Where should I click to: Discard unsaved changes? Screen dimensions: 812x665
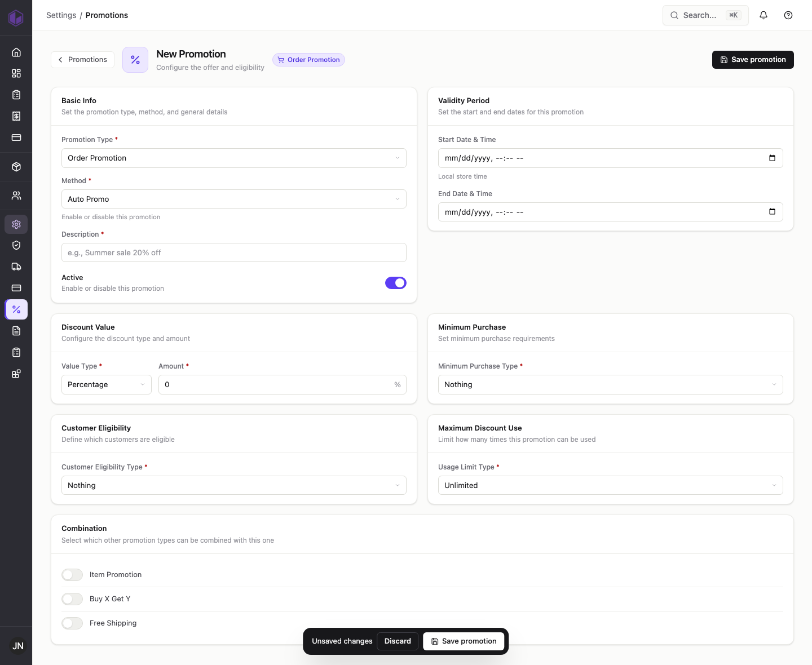398,641
